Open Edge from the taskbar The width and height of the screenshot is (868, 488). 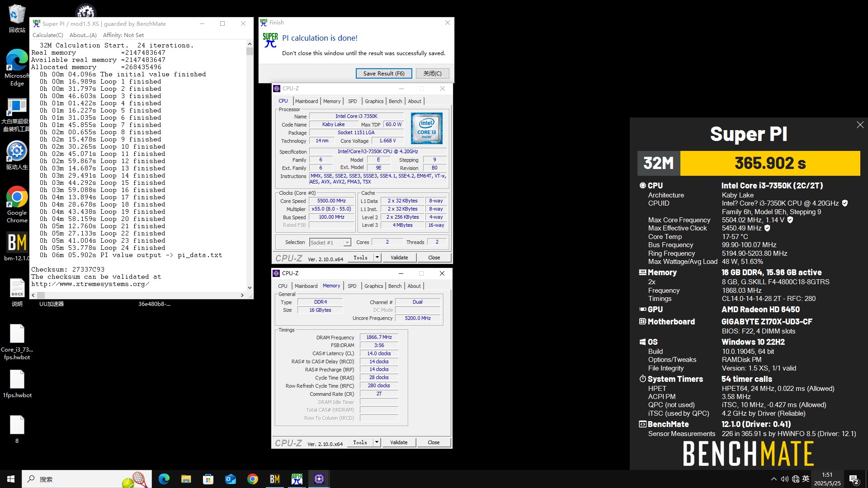164,479
